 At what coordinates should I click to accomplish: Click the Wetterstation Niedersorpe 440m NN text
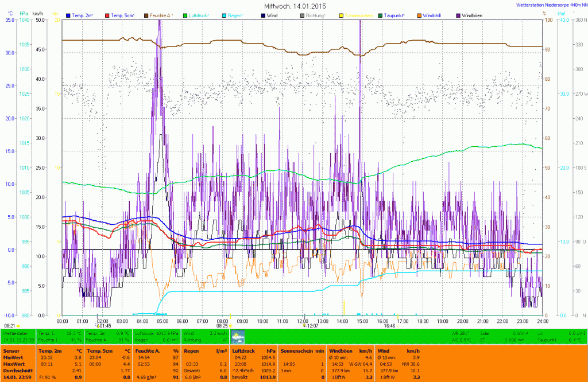coord(548,5)
